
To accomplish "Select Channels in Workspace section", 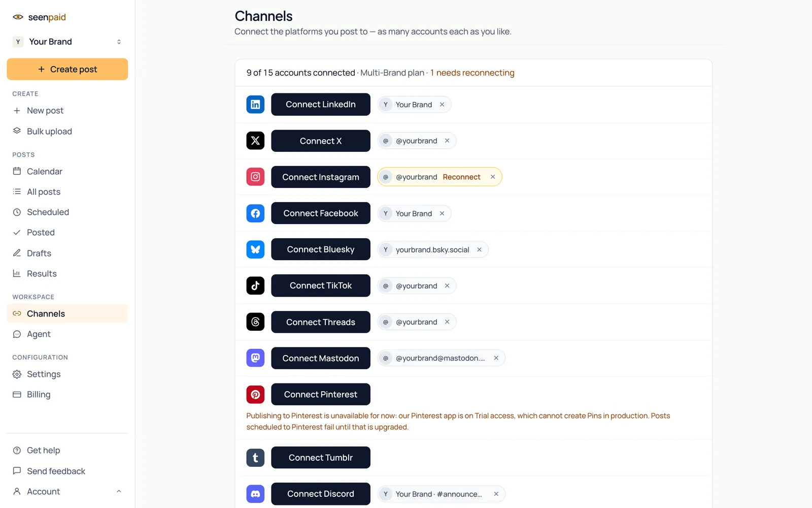I will click(67, 313).
